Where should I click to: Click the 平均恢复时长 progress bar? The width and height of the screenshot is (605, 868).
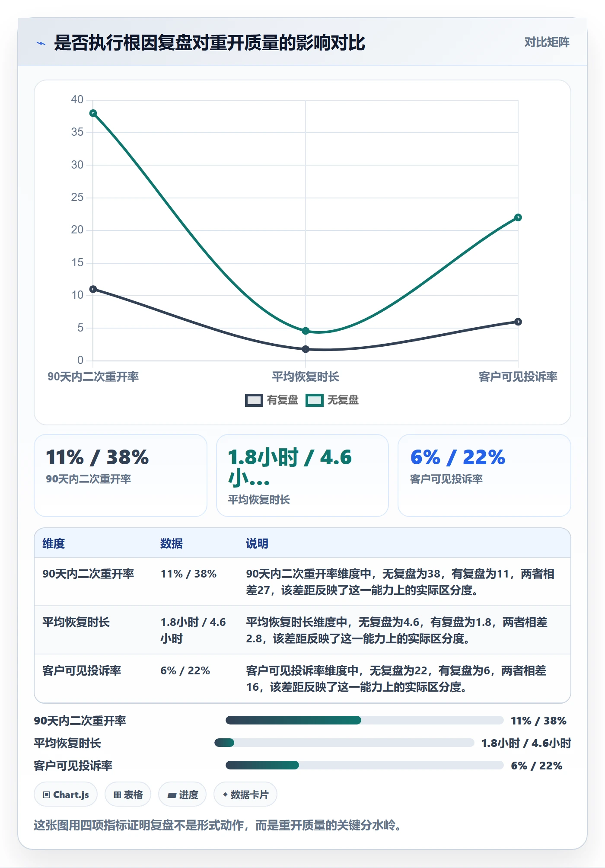point(344,743)
